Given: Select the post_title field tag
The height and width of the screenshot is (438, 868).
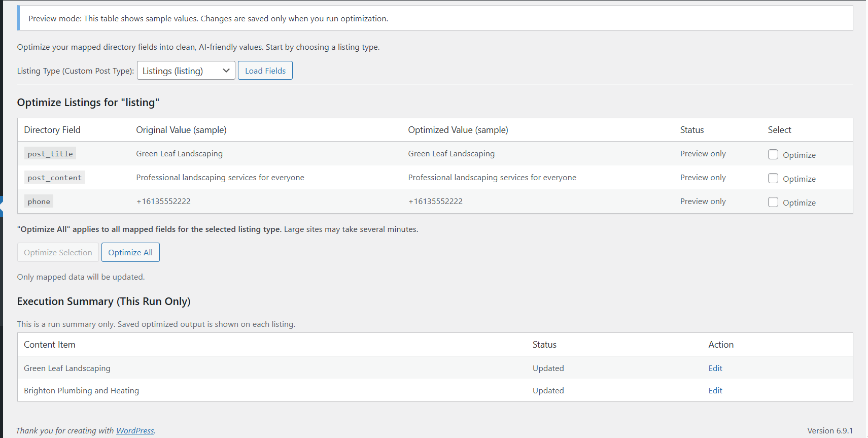Looking at the screenshot, I should 50,153.
